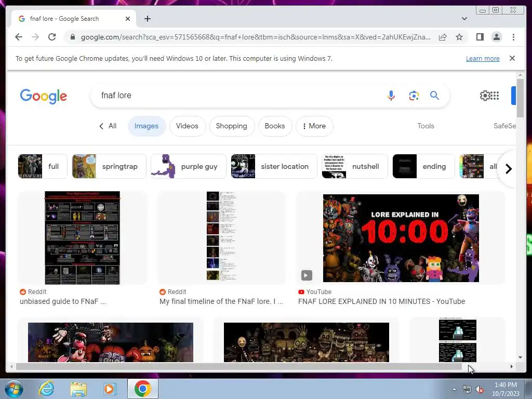Switch to the All results tab
This screenshot has width=532, height=399.
tap(108, 126)
